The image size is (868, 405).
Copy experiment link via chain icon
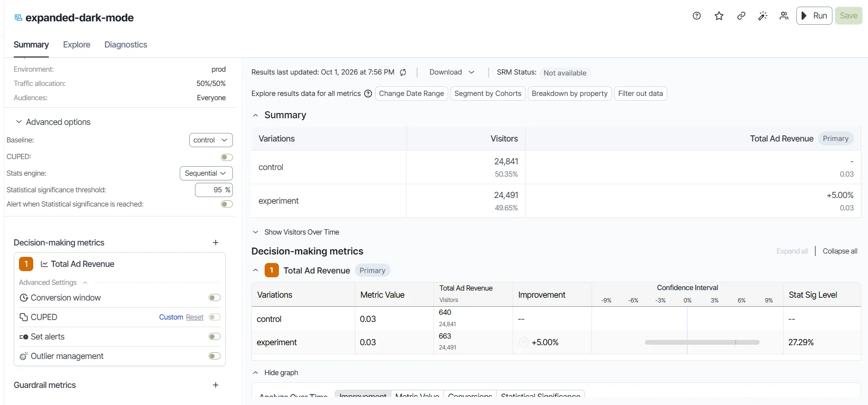point(741,16)
